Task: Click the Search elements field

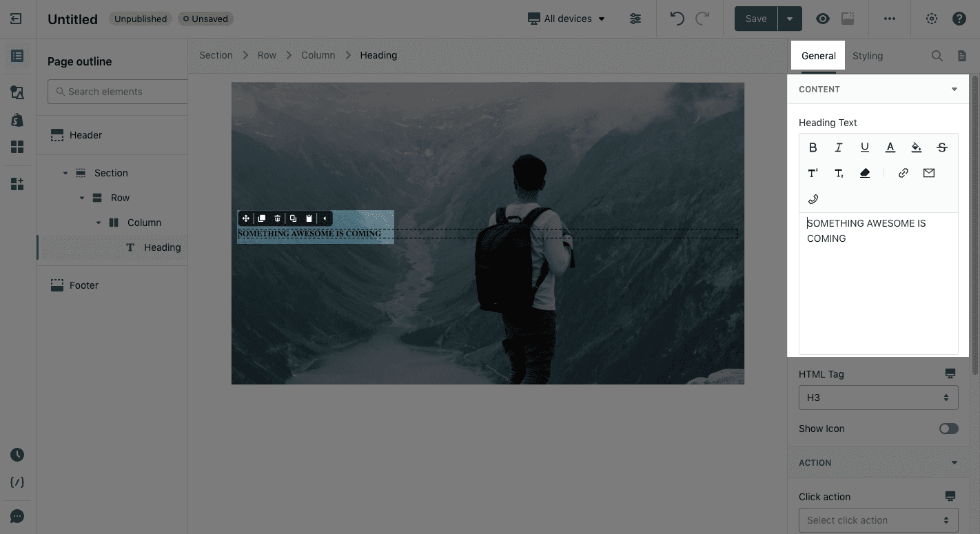Action: click(x=118, y=92)
